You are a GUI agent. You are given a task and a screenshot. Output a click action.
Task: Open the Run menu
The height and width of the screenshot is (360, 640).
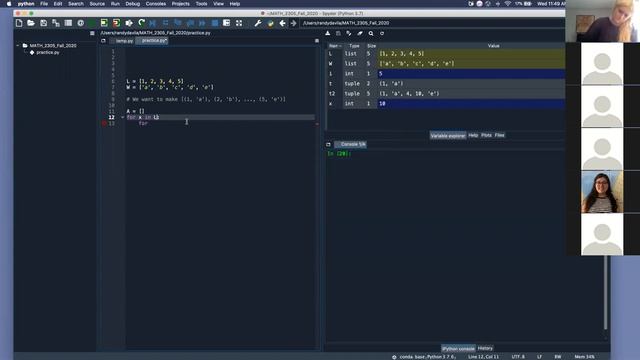(115, 4)
